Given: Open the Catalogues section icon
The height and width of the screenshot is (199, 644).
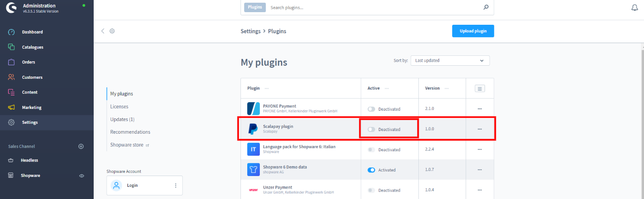Looking at the screenshot, I should [12, 47].
